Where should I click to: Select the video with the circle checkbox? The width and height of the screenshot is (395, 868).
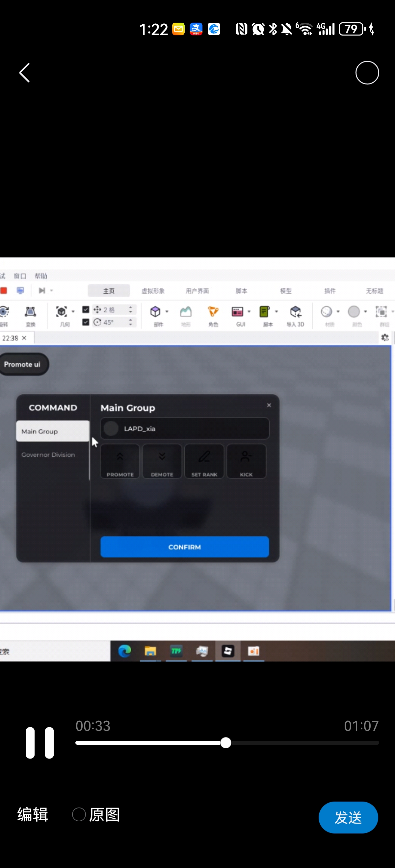tap(367, 72)
